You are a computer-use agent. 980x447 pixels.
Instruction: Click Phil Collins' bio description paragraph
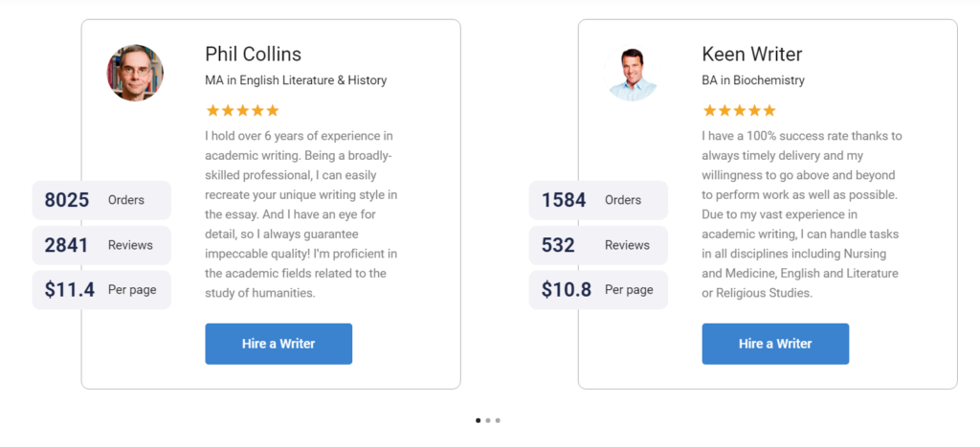click(x=301, y=214)
